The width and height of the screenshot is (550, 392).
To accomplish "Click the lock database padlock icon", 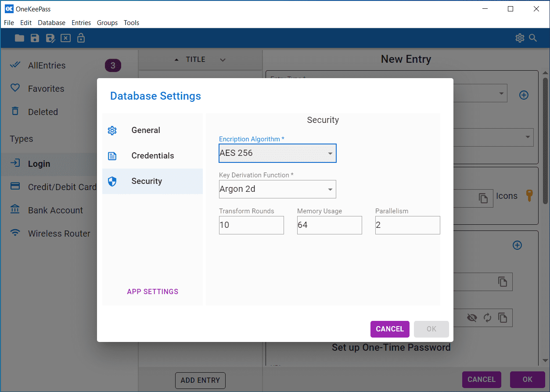I will click(x=81, y=38).
